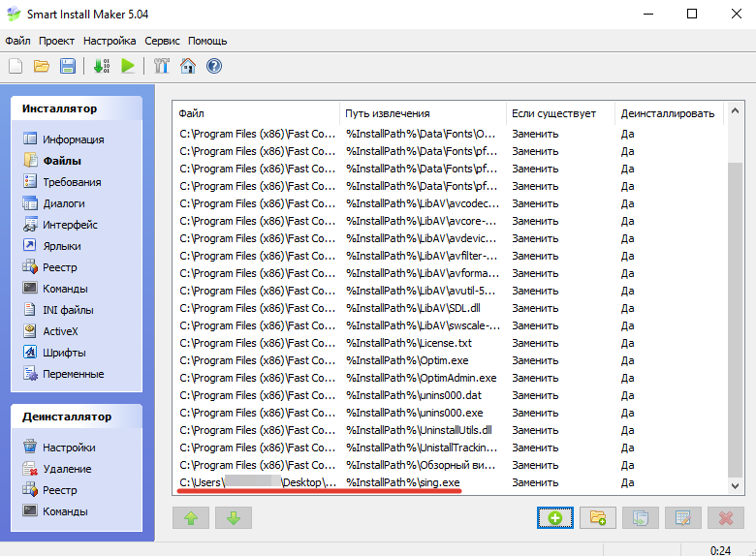Select the %InstallPath%\LibAV\SDL.dll row
The width and height of the screenshot is (756, 556).
point(450,308)
